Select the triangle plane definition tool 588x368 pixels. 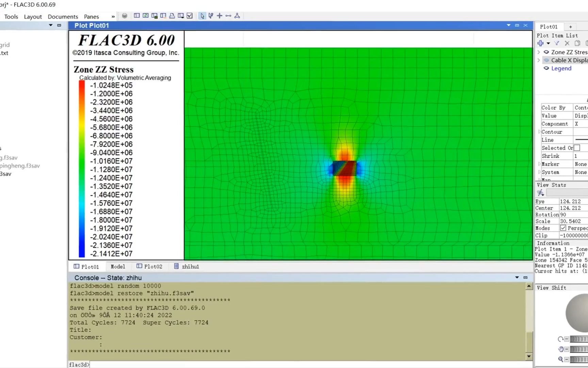pos(237,16)
